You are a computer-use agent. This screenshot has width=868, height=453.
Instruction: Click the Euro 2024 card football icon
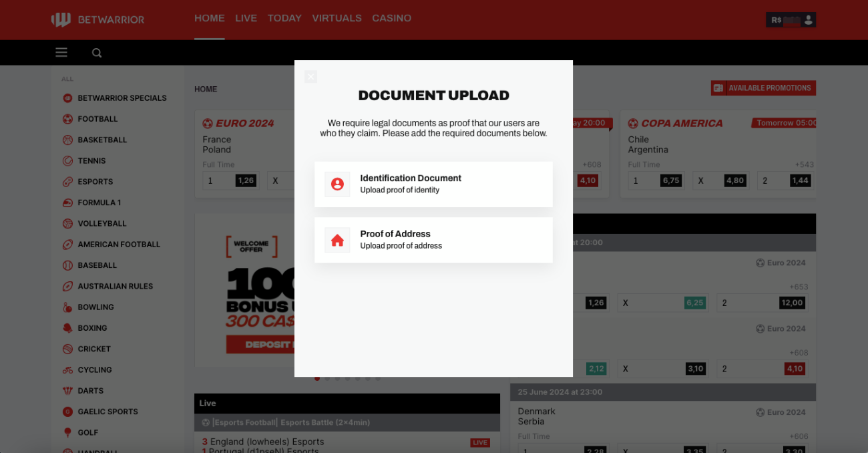pyautogui.click(x=208, y=124)
